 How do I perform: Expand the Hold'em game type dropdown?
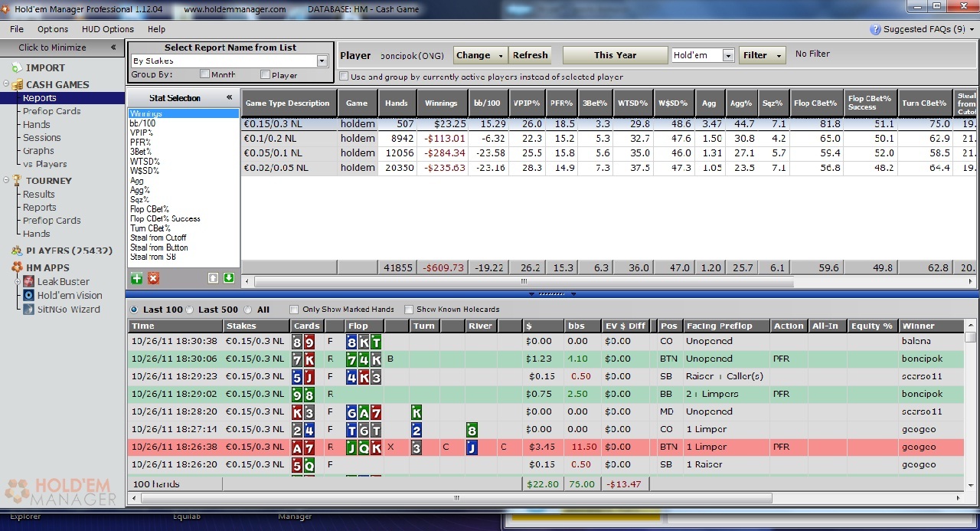pos(727,56)
